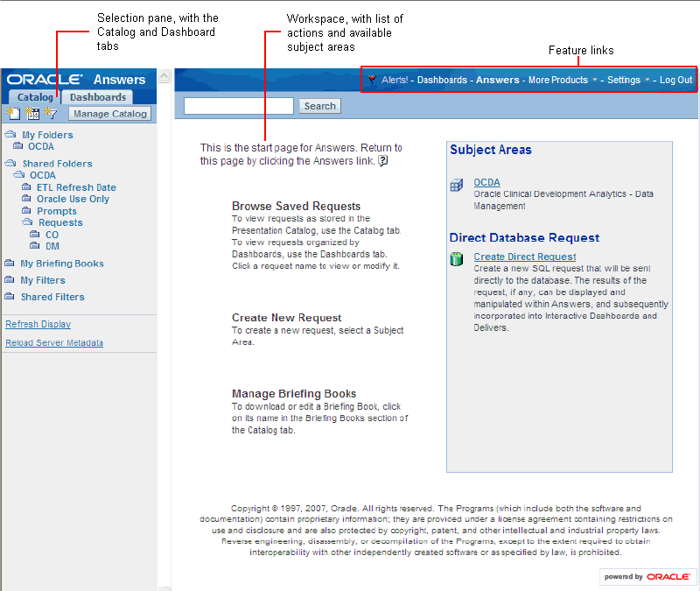Click the Shared Filters folder icon
This screenshot has height=591, width=700.
10,297
